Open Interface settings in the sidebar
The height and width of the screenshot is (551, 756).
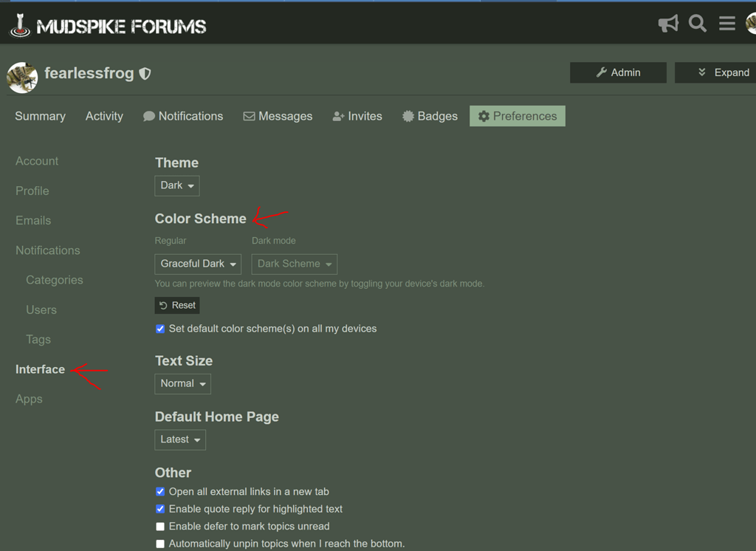[x=39, y=369]
